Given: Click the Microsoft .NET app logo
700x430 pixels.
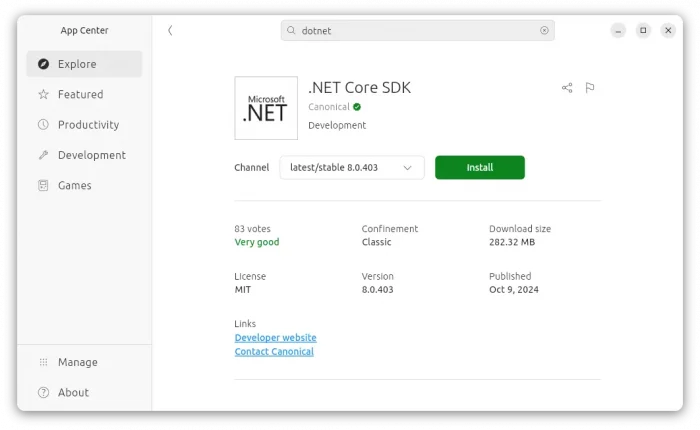Looking at the screenshot, I should click(266, 108).
